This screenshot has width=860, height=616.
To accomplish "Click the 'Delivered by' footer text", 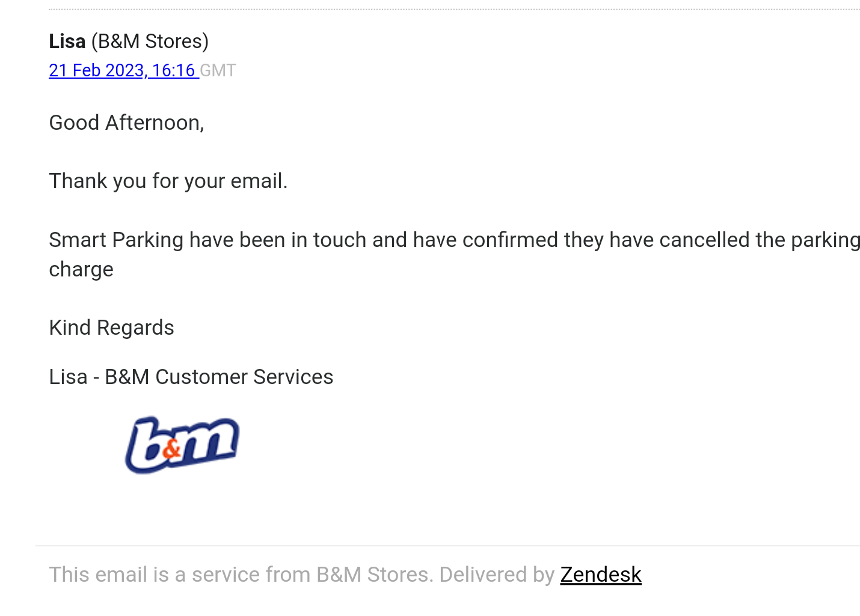I will point(497,575).
